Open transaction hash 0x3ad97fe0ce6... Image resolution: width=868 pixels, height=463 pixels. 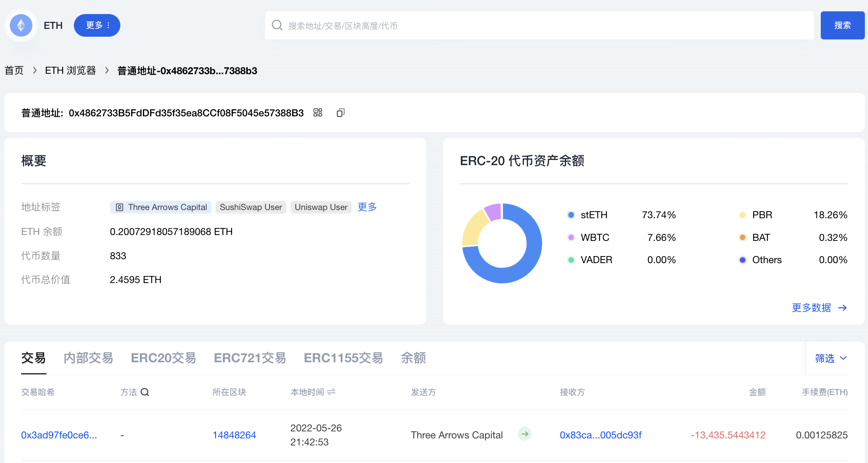pos(59,435)
